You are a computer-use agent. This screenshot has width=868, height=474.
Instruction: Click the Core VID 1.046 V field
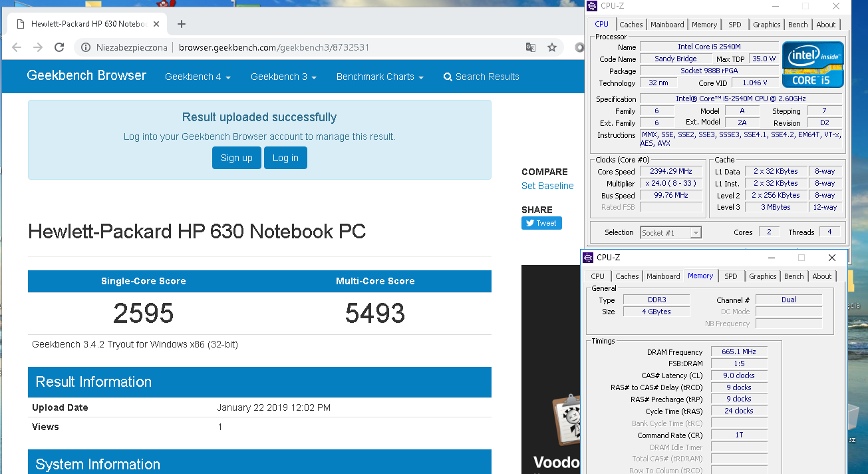tap(755, 83)
